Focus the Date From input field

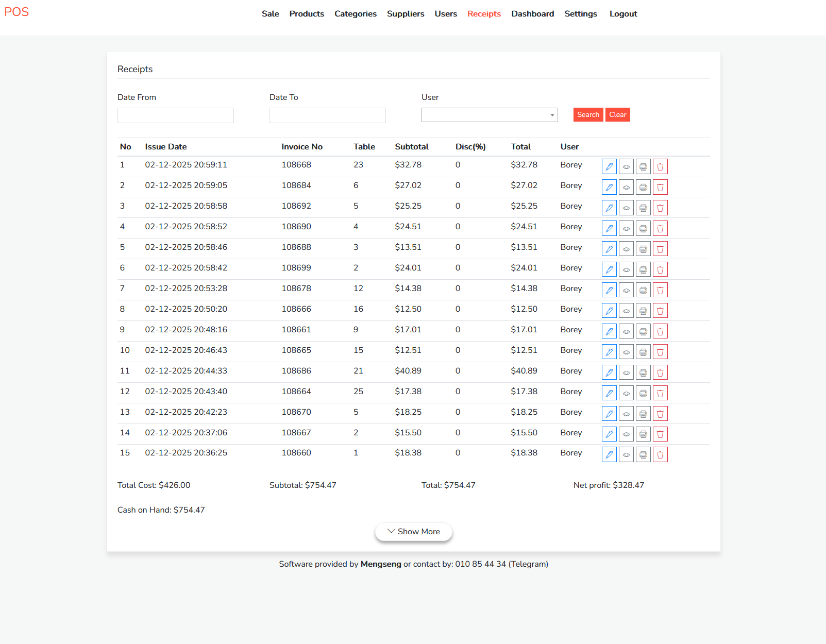175,115
